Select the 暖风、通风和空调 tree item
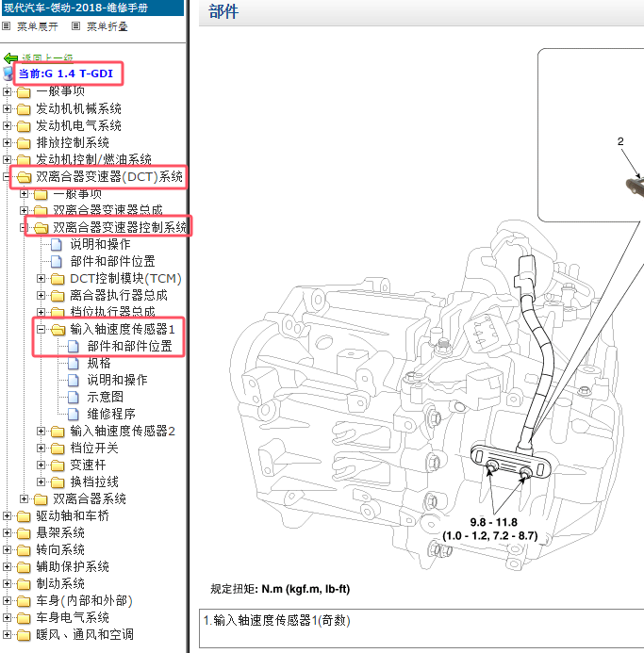 (85, 635)
